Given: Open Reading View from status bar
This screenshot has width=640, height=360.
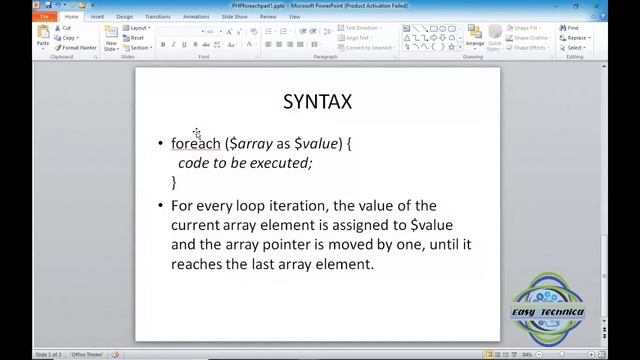Looking at the screenshot, I should 506,355.
